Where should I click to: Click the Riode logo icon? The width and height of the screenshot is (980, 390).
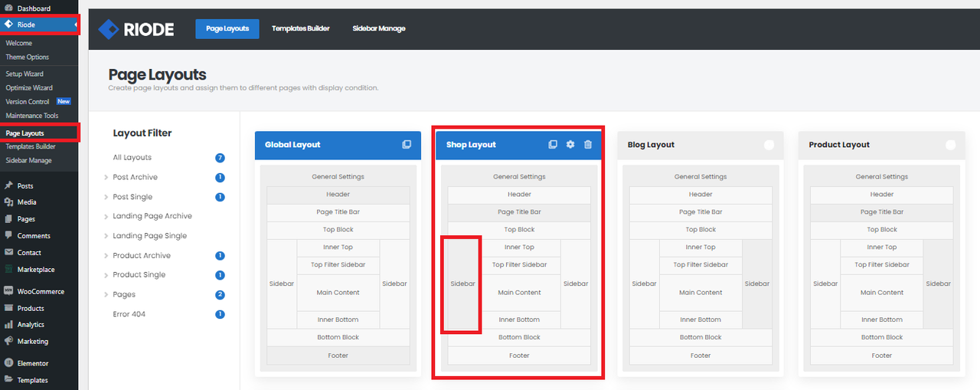click(x=108, y=29)
